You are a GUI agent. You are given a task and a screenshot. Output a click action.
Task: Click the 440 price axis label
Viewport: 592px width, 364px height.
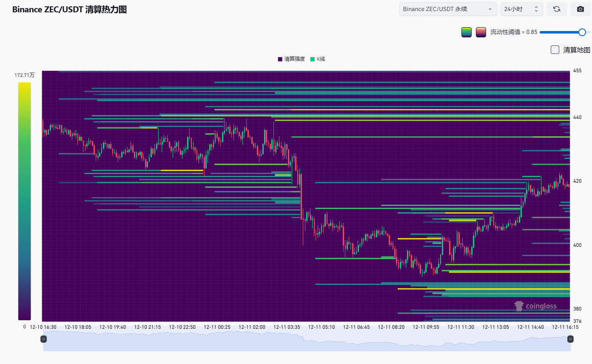point(578,117)
